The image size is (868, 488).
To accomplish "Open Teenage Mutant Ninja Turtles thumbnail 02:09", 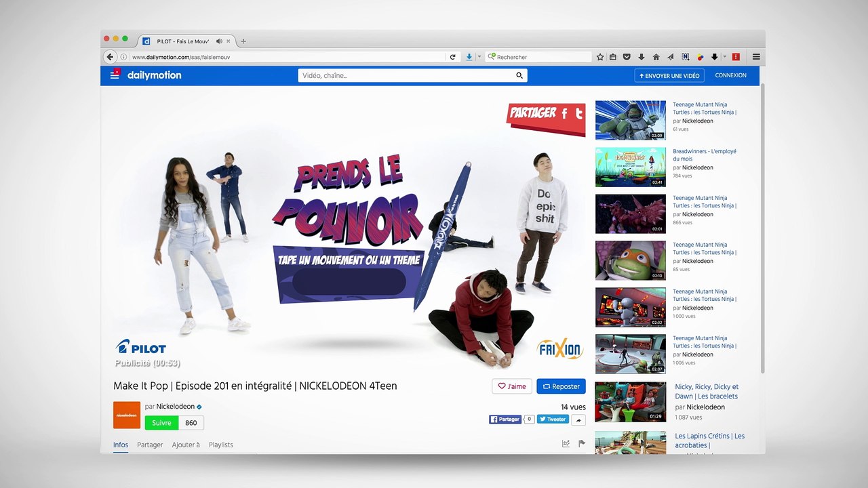I will pos(631,121).
